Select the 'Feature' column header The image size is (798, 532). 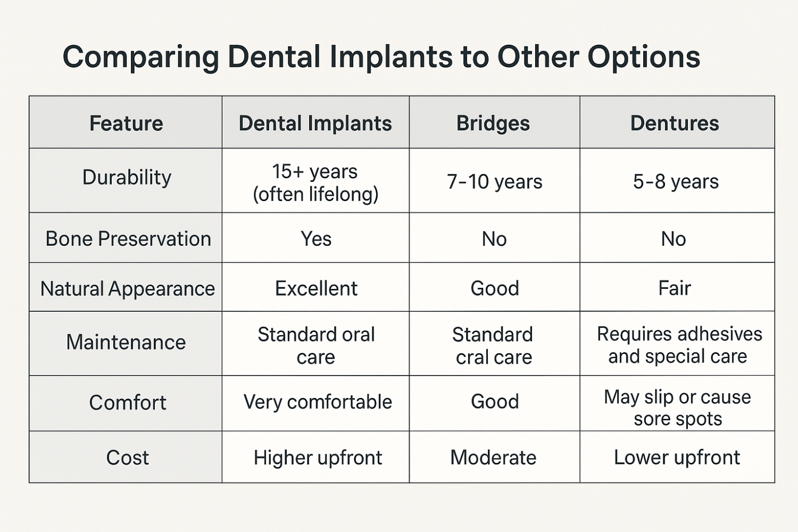click(x=126, y=123)
